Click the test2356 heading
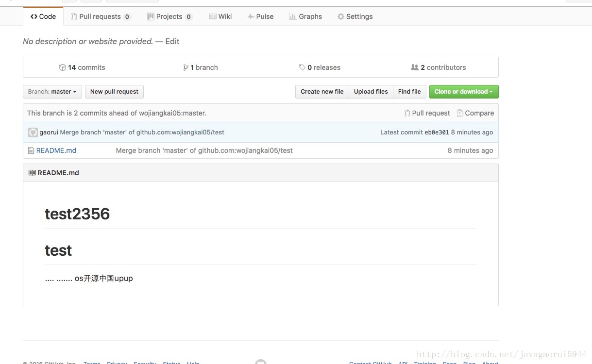The width and height of the screenshot is (592, 364). 77,214
